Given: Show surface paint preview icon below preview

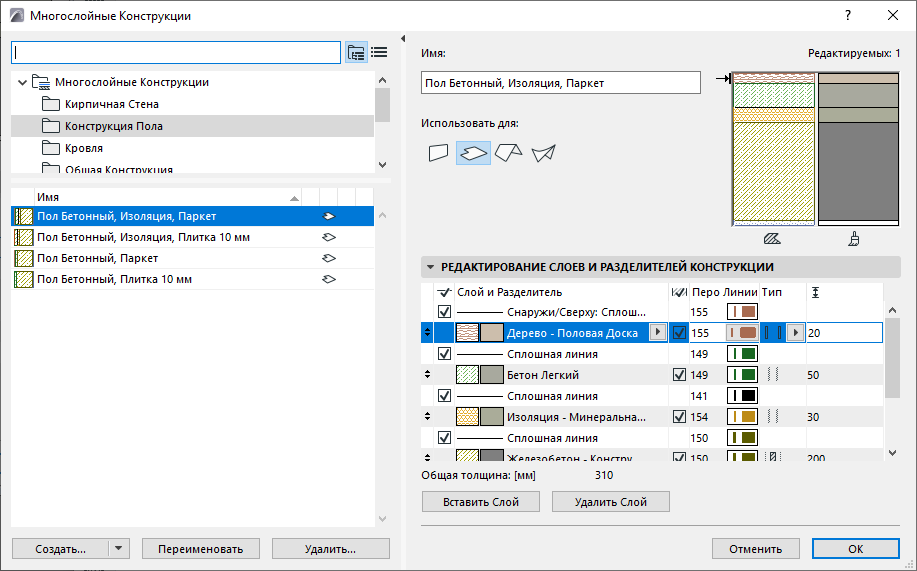Looking at the screenshot, I should pos(854,239).
